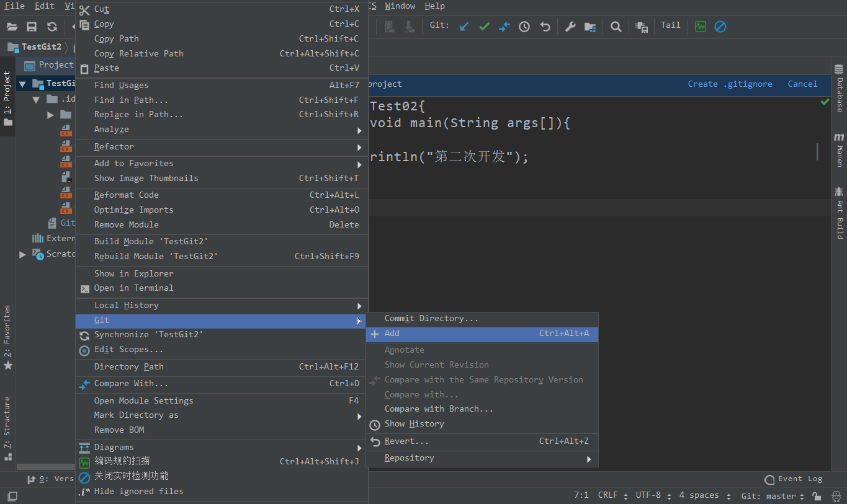This screenshot has height=504, width=847.
Task: Click the search magnifier icon in toolbar
Action: click(616, 27)
